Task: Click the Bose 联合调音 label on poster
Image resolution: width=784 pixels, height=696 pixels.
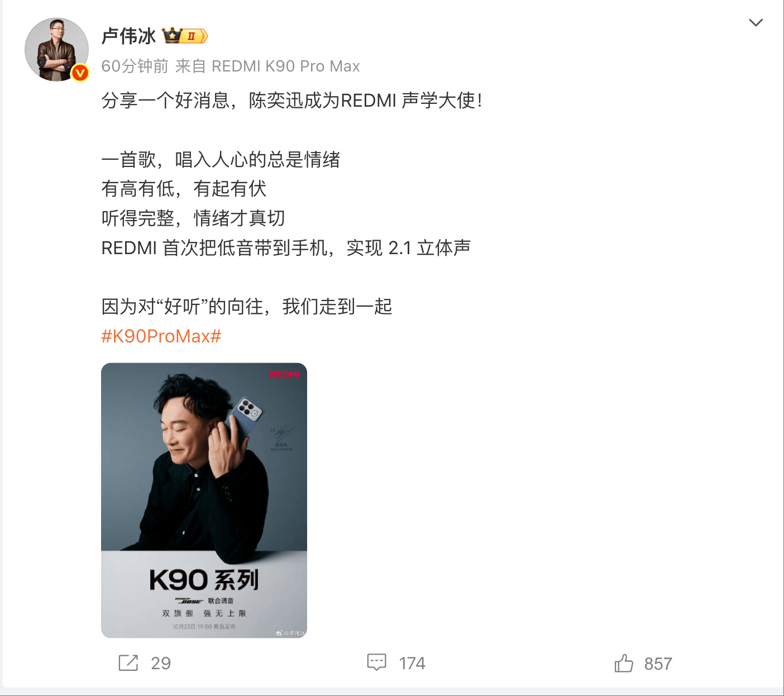Action: [204, 601]
